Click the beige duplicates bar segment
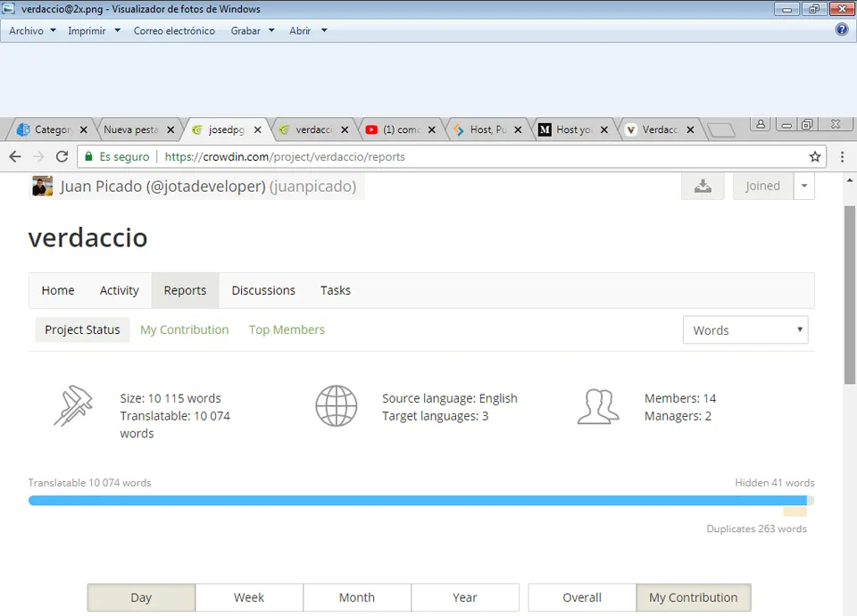Viewport: 857px width, 616px height. 795,512
